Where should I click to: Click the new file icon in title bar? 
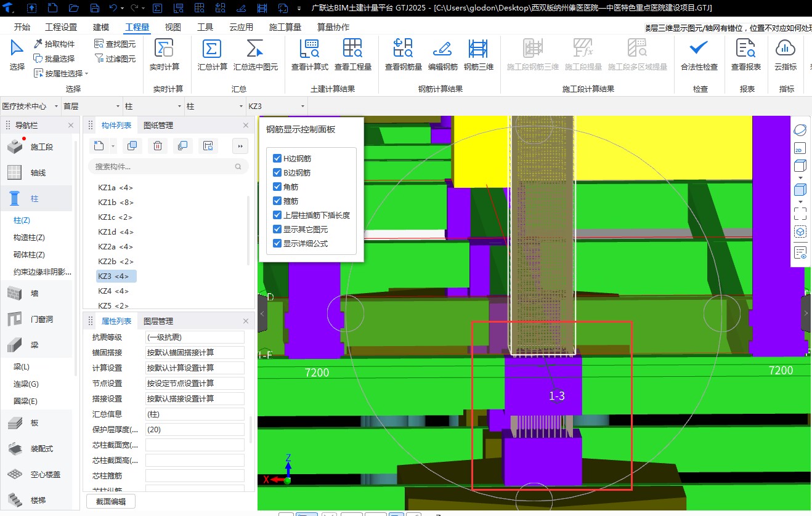pos(53,9)
